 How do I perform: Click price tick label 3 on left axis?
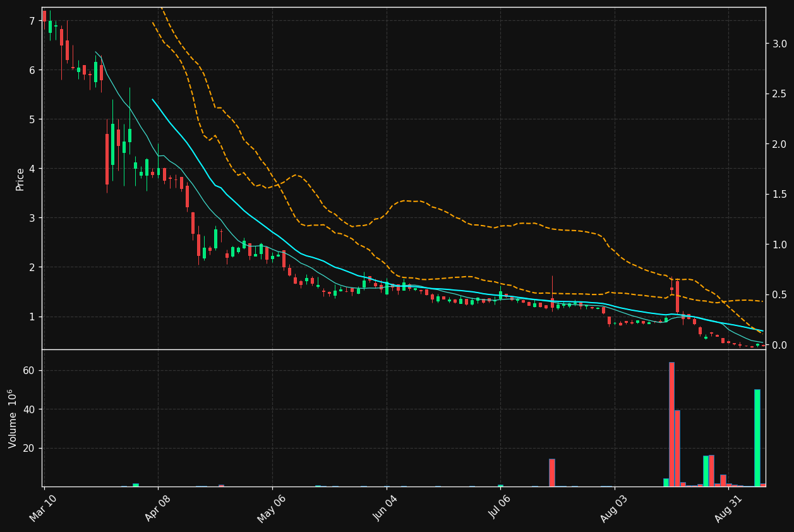(x=32, y=218)
